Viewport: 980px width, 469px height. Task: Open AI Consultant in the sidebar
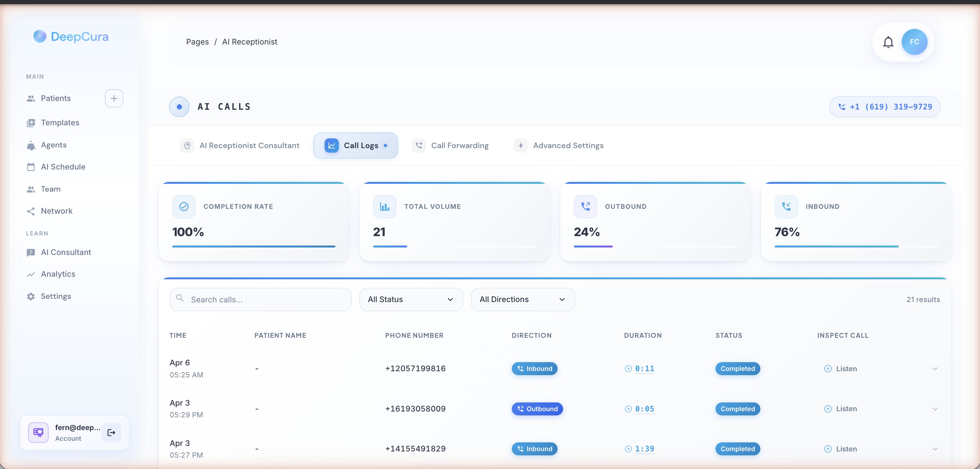point(66,253)
